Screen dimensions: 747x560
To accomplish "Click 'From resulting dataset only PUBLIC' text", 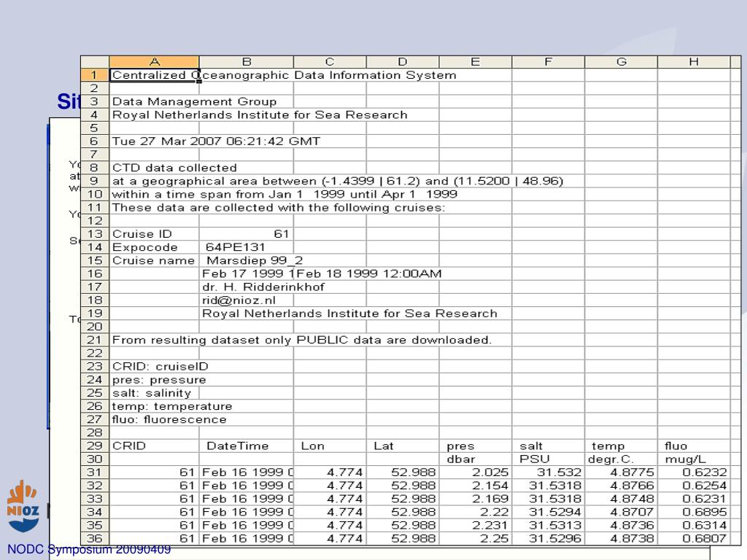I will [301, 341].
